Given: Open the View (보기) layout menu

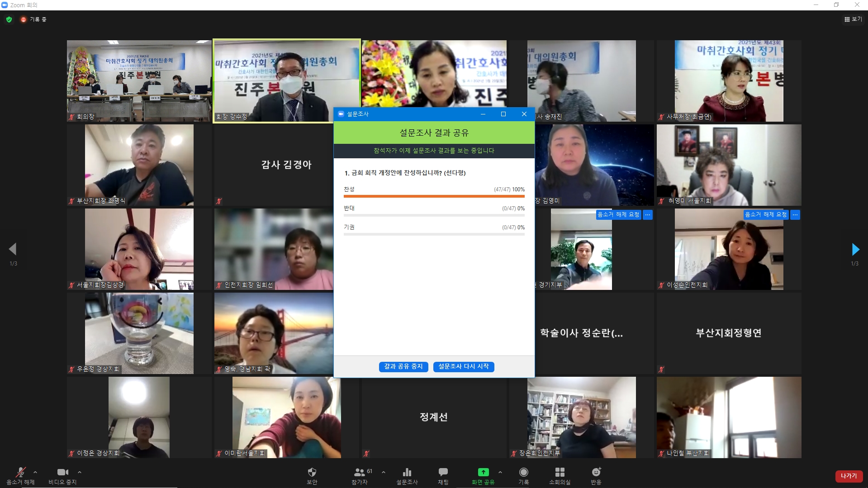Looking at the screenshot, I should [853, 19].
